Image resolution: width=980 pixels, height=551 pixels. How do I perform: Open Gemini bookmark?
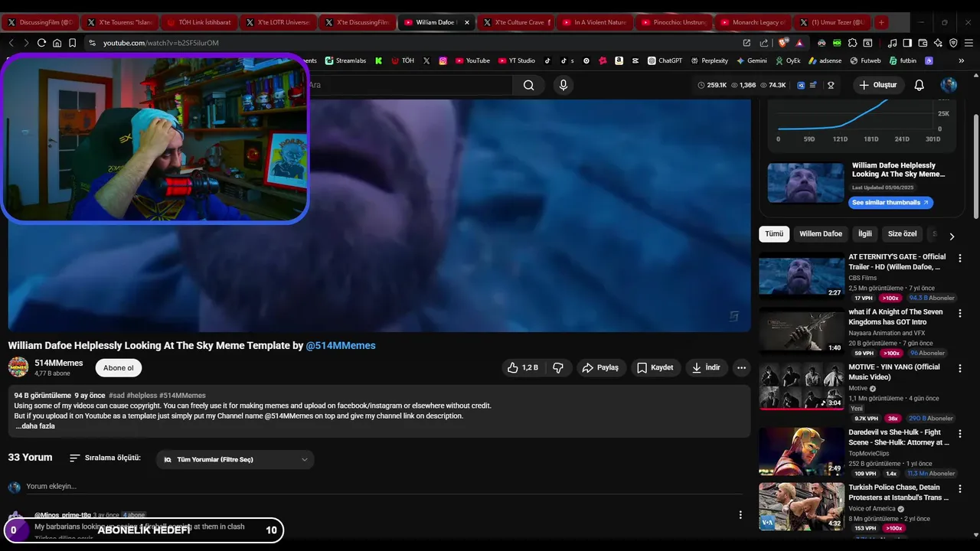point(752,60)
